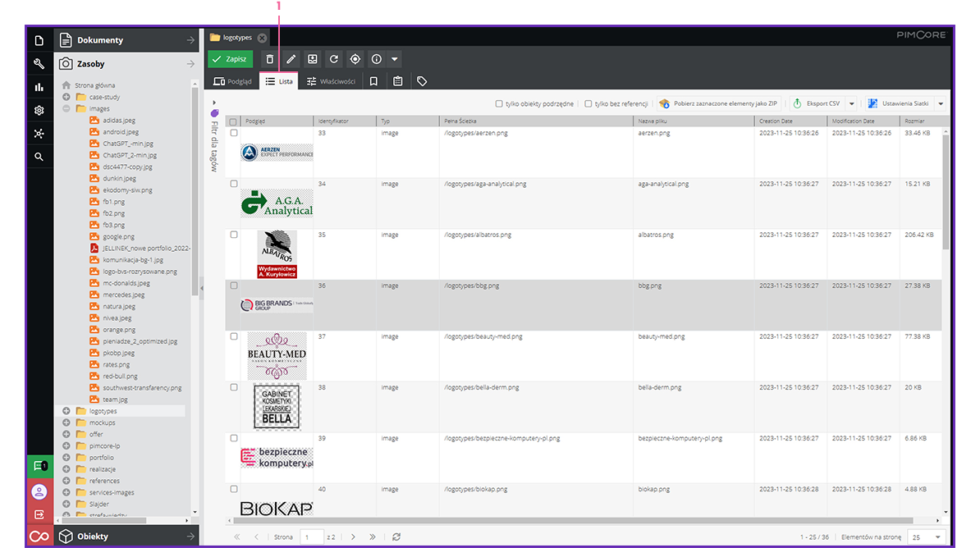Open the wrench tools menu in sidebar

point(39,64)
